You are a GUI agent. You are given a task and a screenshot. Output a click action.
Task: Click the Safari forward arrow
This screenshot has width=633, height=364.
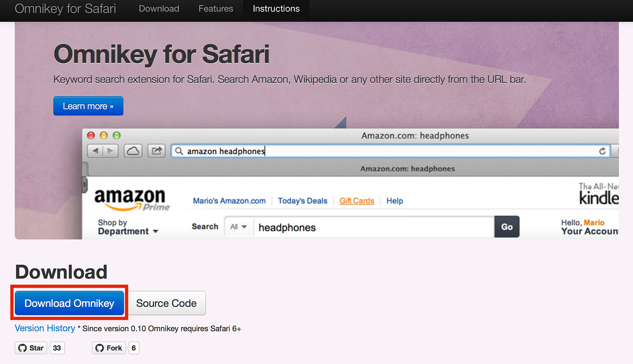point(111,151)
